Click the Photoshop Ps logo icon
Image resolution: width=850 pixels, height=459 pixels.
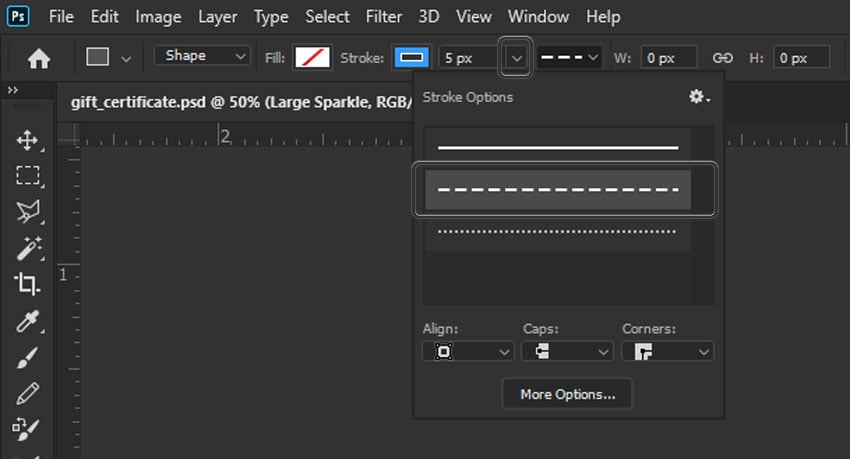pyautogui.click(x=18, y=16)
